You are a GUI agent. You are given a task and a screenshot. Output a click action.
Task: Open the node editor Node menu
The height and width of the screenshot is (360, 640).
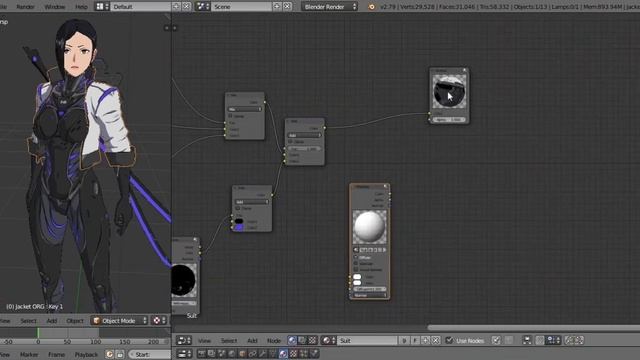[274, 340]
